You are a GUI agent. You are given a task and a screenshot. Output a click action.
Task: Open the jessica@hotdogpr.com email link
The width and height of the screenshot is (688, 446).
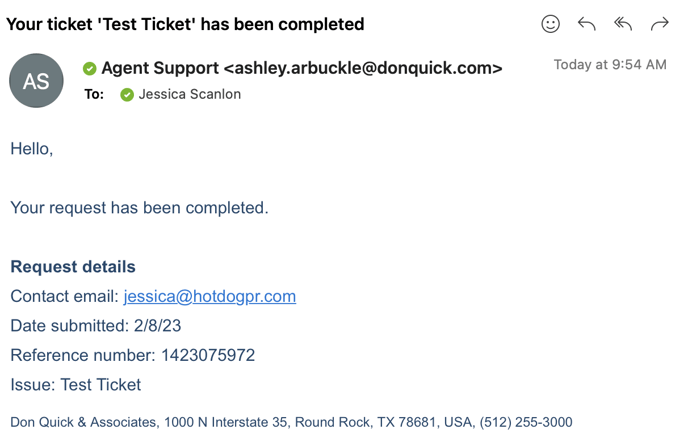209,296
